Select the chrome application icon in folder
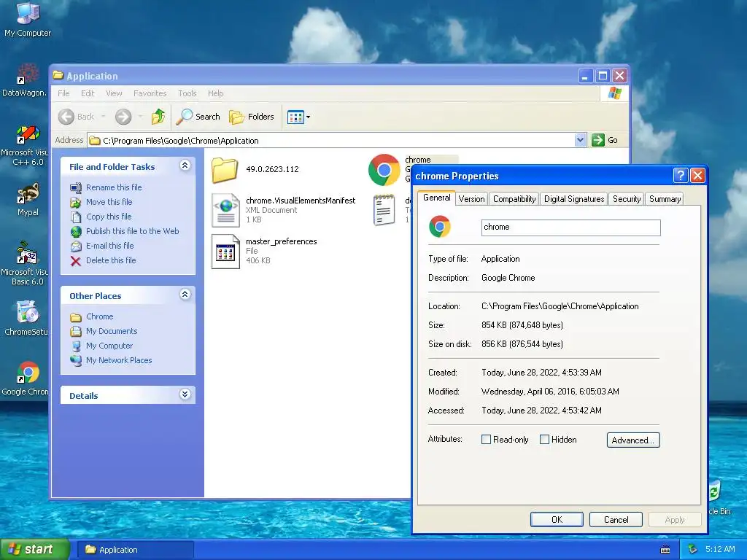This screenshot has width=747, height=560. [384, 169]
